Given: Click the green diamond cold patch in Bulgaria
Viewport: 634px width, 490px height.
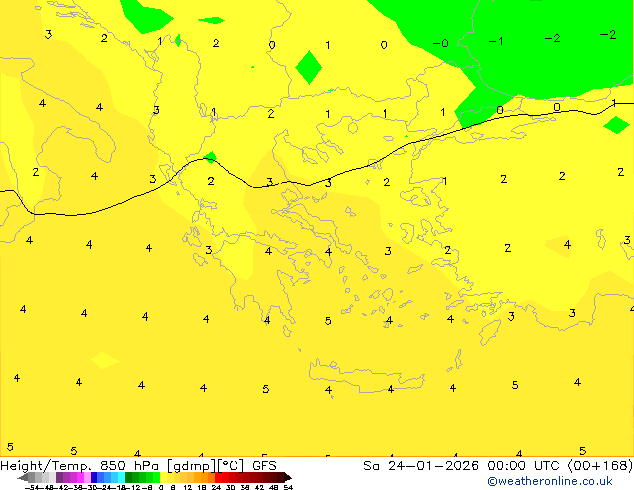Looking at the screenshot, I should tap(309, 67).
